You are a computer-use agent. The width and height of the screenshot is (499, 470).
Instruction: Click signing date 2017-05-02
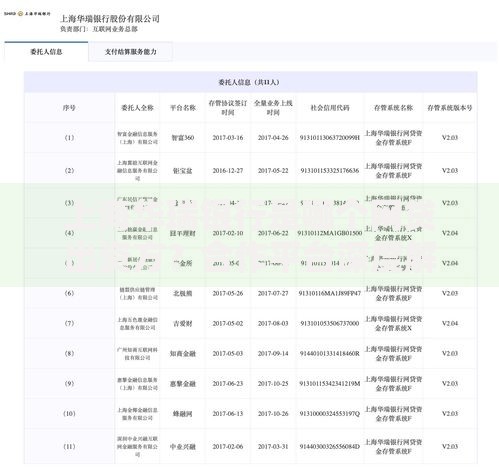click(228, 323)
